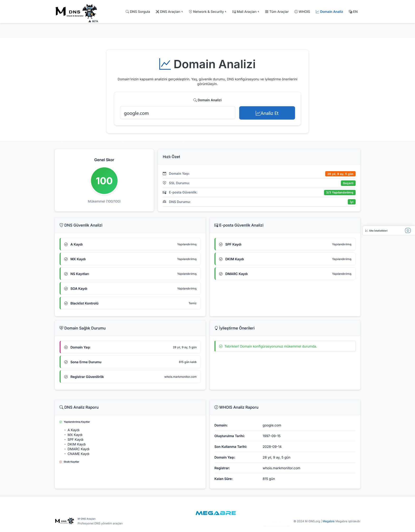Click the envelope icon in E-posta Güvenlik Analizi header
The height and width of the screenshot is (532, 415).
point(216,225)
